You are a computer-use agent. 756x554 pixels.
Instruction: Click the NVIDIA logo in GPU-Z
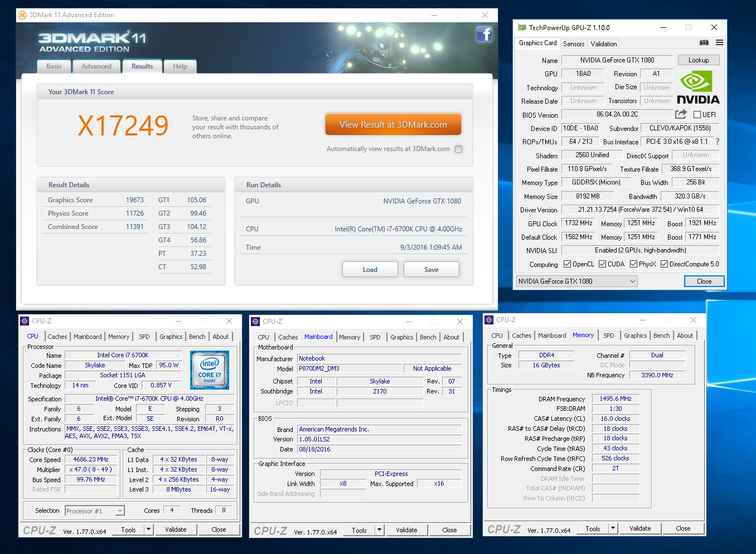click(698, 88)
